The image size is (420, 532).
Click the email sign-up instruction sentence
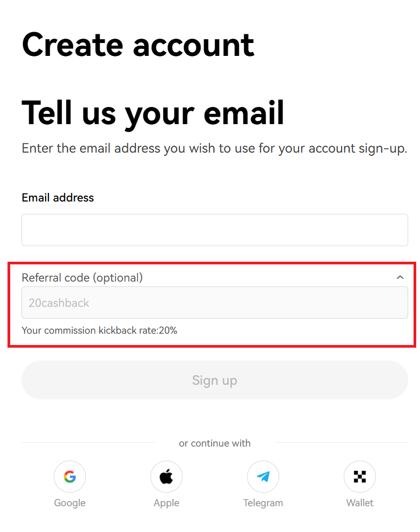tap(214, 148)
